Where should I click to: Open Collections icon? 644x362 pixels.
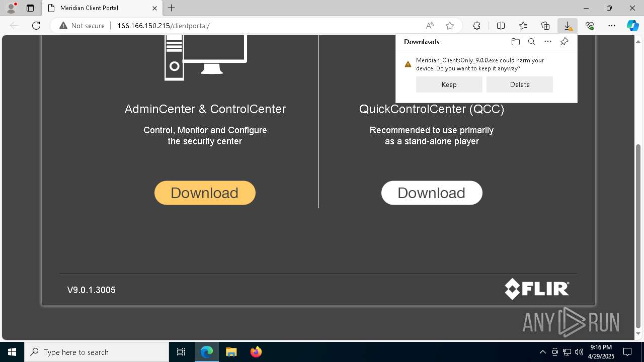pos(545,26)
